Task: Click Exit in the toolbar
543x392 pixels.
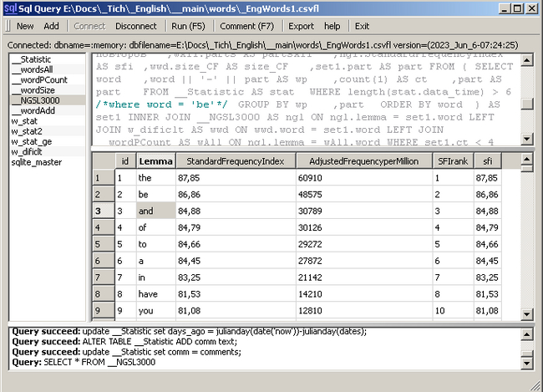Action: tap(362, 26)
